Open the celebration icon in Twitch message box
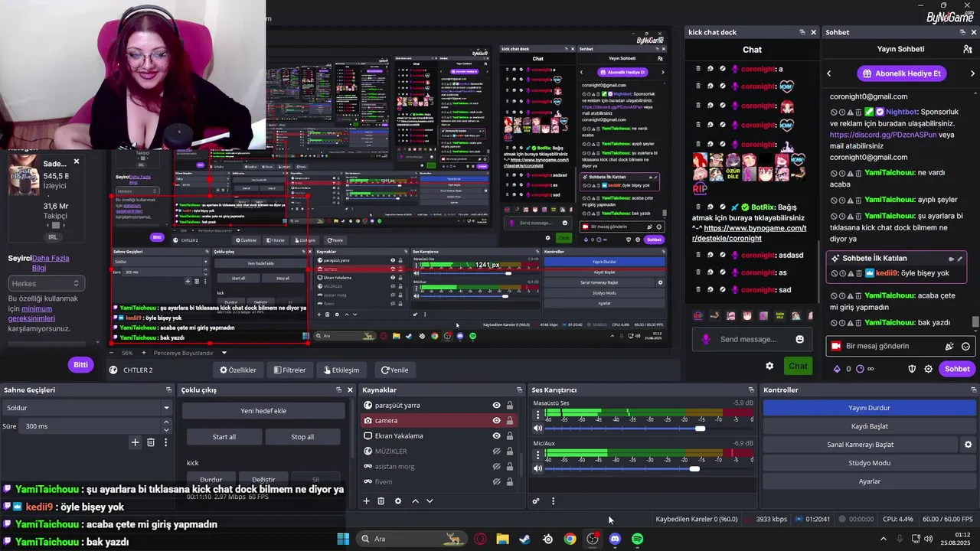The height and width of the screenshot is (551, 980). (950, 346)
